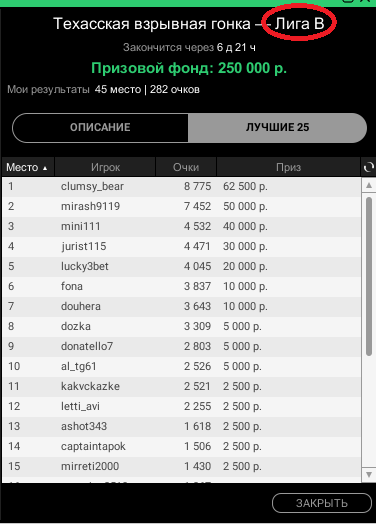Viewport: 376px width, 524px height.
Task: Select the mirash9119 leaderboard row
Action: point(181,207)
